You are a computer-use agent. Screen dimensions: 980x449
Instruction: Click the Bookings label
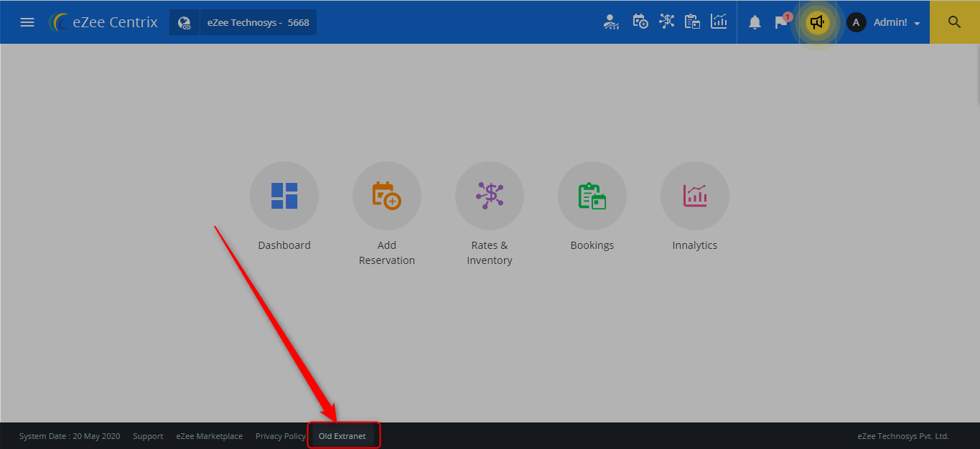tap(592, 245)
